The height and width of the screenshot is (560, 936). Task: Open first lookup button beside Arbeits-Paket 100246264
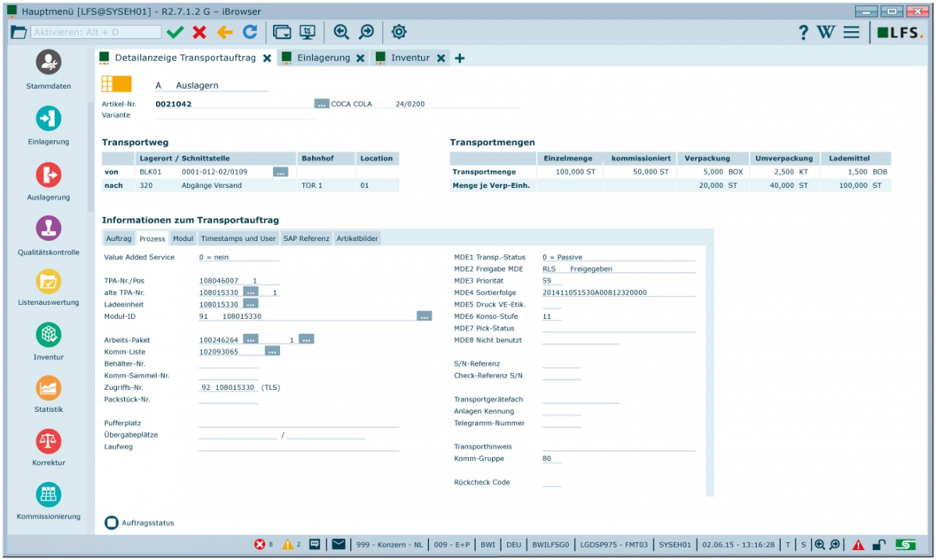250,339
